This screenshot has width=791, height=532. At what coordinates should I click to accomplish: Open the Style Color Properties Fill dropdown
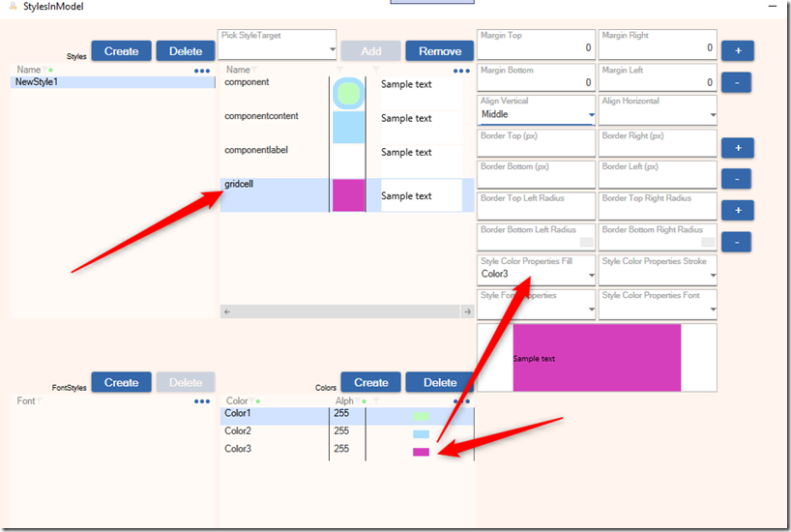pyautogui.click(x=591, y=275)
